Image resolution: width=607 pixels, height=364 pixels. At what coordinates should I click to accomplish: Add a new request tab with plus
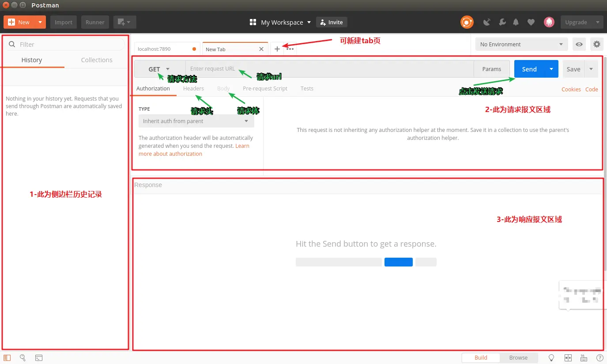point(277,49)
